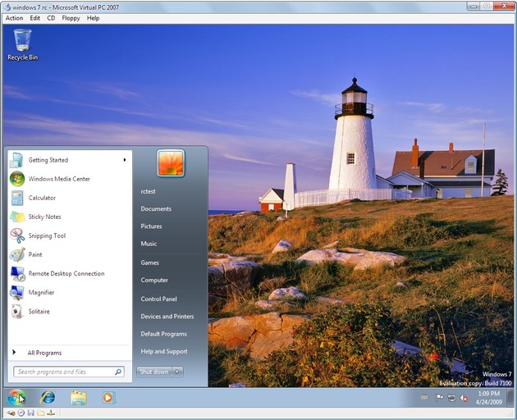The width and height of the screenshot is (517, 420).
Task: Select the Snipping Tool label
Action: tap(47, 235)
